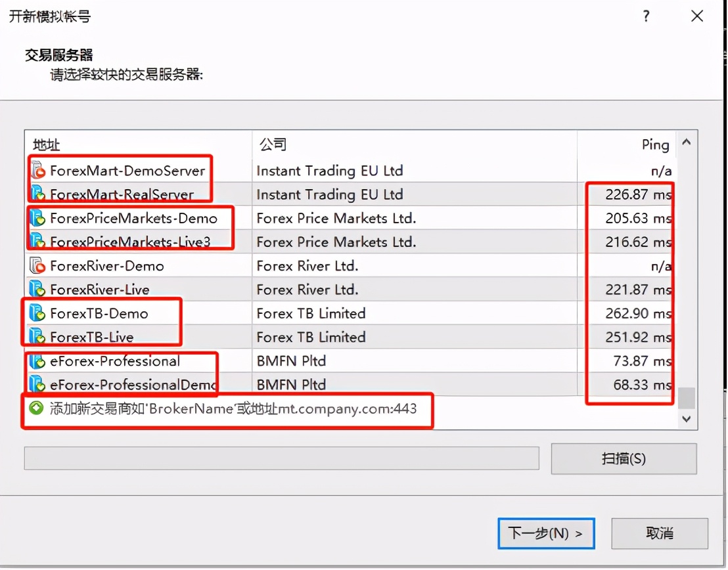Click the 221.87 ms ping value
This screenshot has width=728, height=570.
click(639, 290)
